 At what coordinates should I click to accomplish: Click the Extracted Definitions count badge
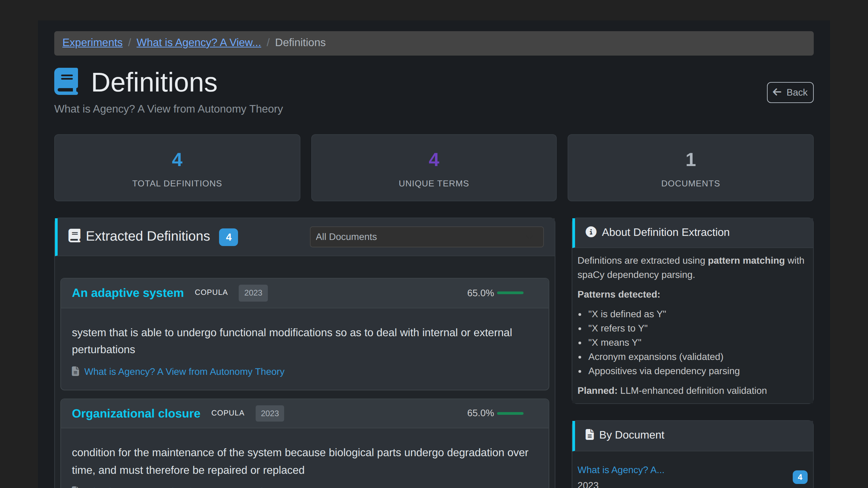pyautogui.click(x=229, y=237)
